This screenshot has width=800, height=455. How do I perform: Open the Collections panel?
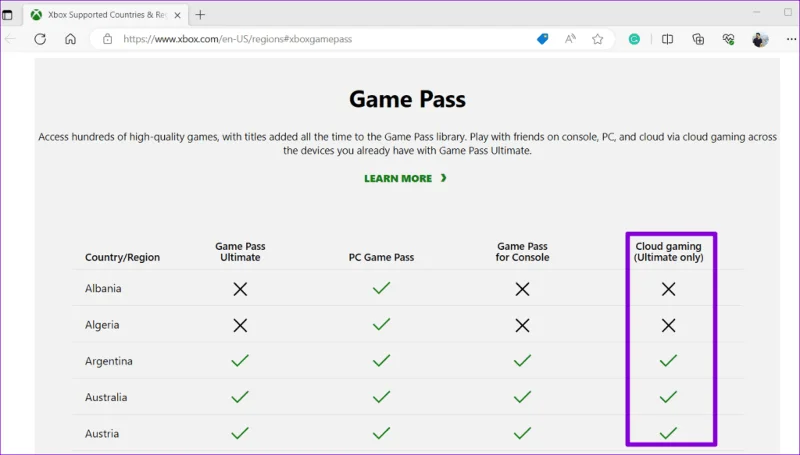pyautogui.click(x=698, y=39)
